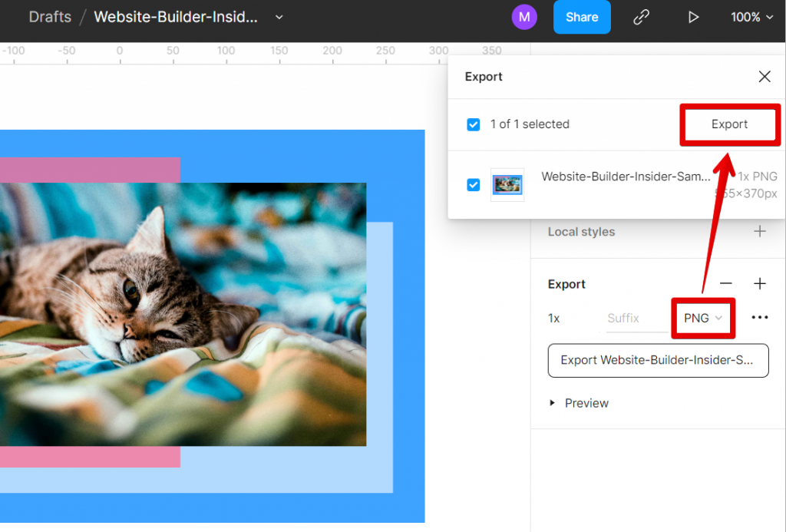The width and height of the screenshot is (786, 532).
Task: Click the export item thumbnail preview
Action: coord(507,184)
